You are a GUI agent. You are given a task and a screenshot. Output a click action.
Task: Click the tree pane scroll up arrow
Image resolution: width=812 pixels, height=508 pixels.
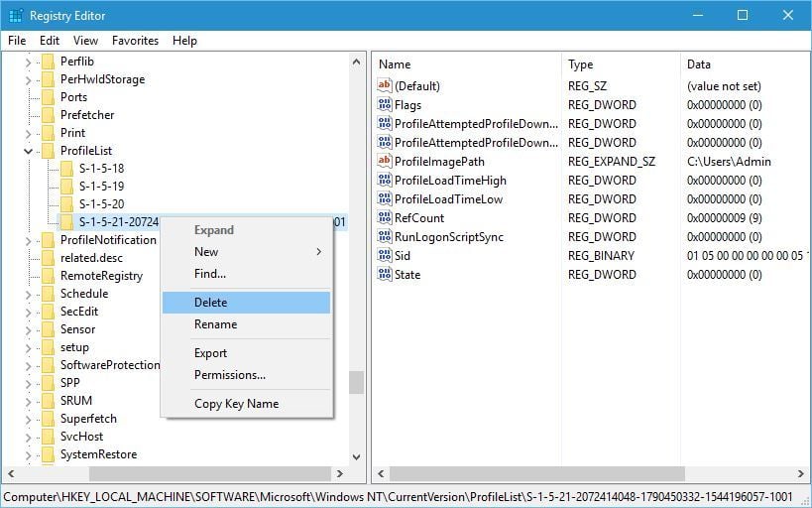[356, 62]
